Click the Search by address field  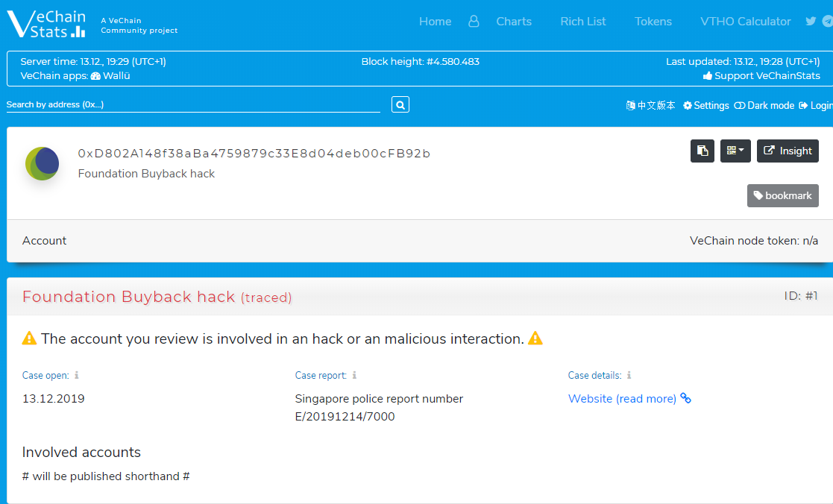[x=193, y=104]
